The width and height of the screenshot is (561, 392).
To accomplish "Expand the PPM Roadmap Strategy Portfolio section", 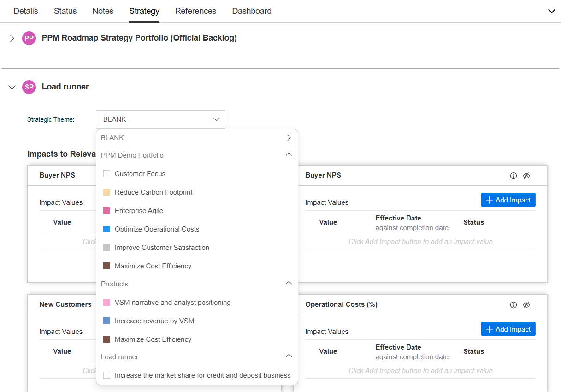I will tap(12, 38).
